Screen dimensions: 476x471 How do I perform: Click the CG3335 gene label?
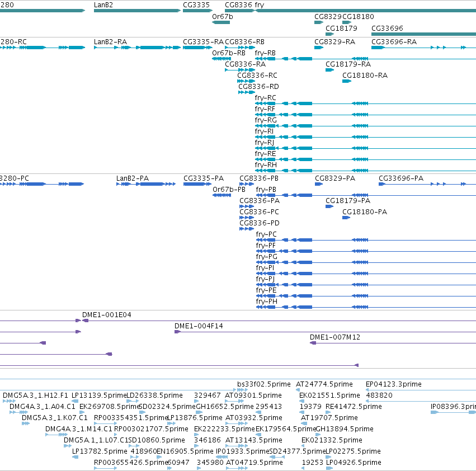point(196,5)
